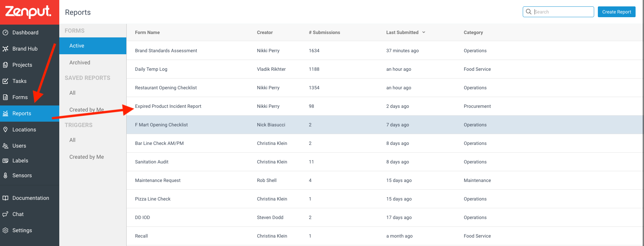The image size is (644, 246).
Task: Click the Locations pin icon
Action: point(5,130)
